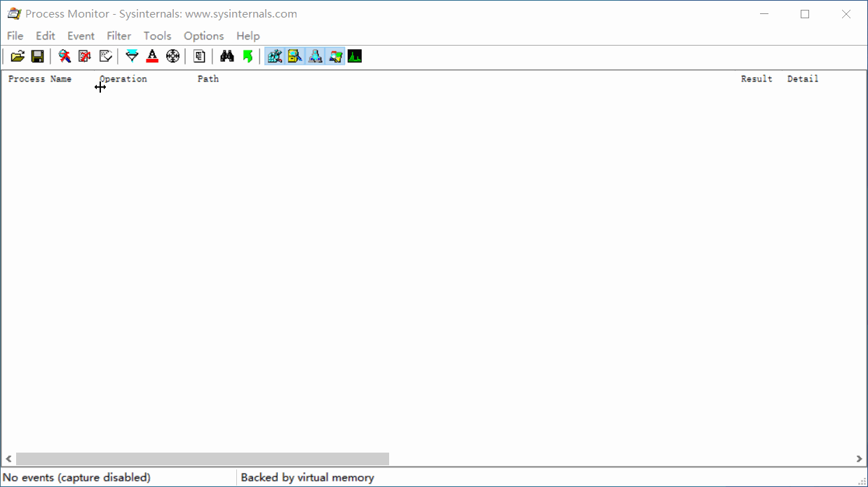Open the Process Tree view icon
This screenshot has height=487, width=868.
click(x=198, y=56)
